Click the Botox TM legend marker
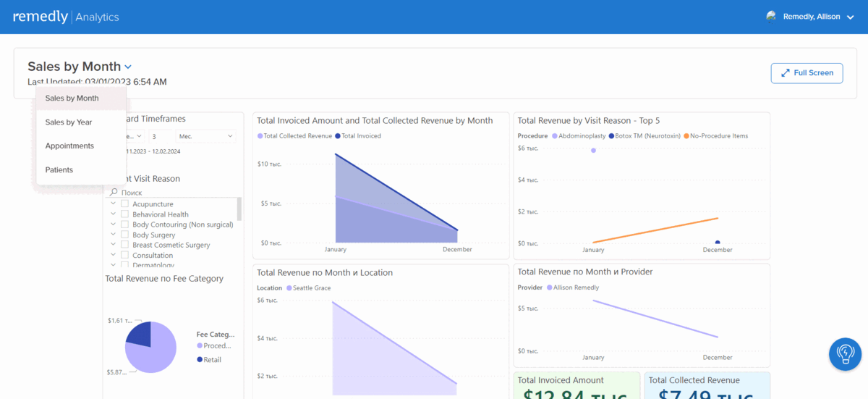The height and width of the screenshot is (399, 868). [612, 136]
